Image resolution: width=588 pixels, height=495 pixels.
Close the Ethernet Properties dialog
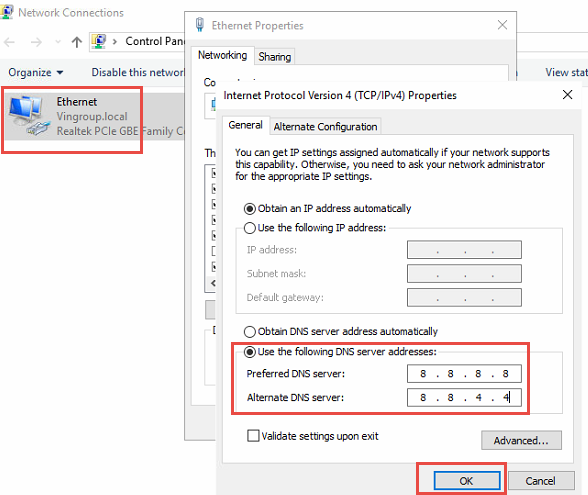tap(502, 25)
